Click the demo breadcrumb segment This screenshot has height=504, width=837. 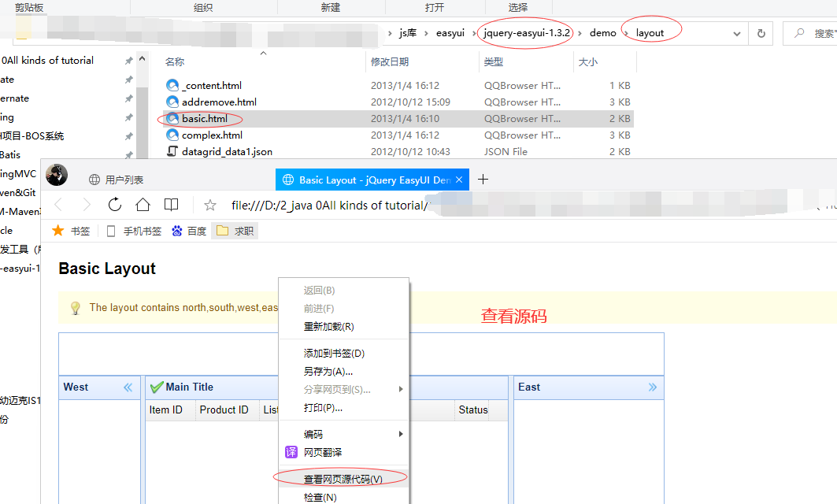[x=602, y=33]
